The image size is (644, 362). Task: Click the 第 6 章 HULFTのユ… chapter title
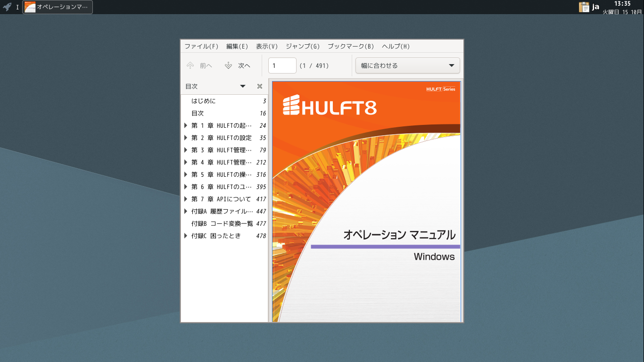[222, 187]
